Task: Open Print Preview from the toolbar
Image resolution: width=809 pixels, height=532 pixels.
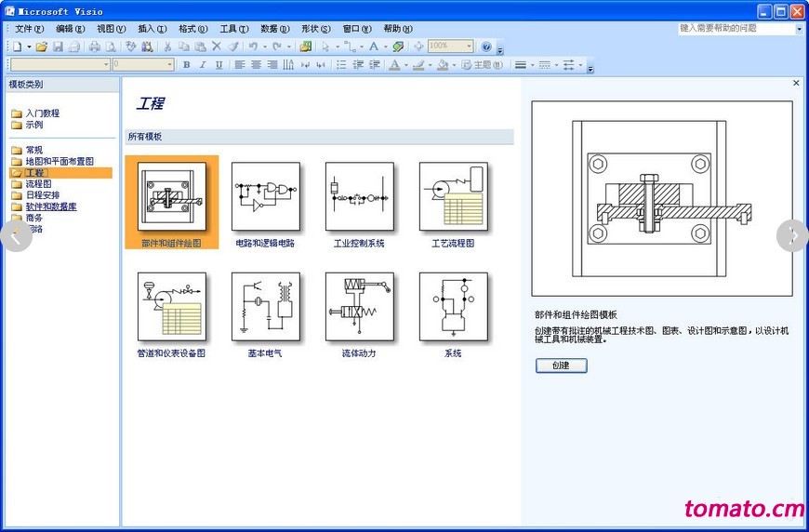Action: pos(111,47)
